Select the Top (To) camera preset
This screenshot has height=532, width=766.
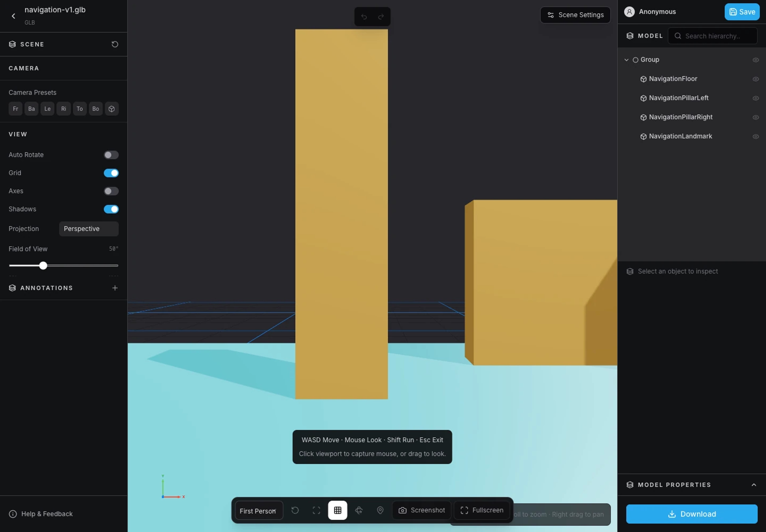(80, 109)
